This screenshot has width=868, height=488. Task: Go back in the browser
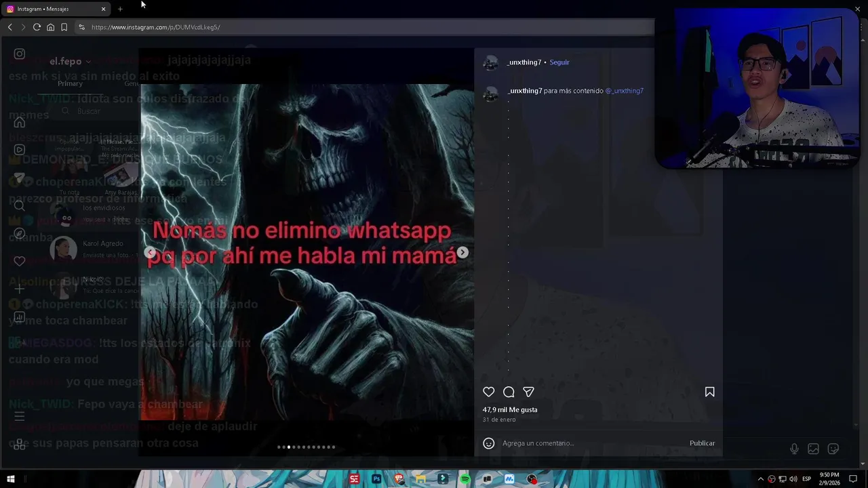point(9,27)
